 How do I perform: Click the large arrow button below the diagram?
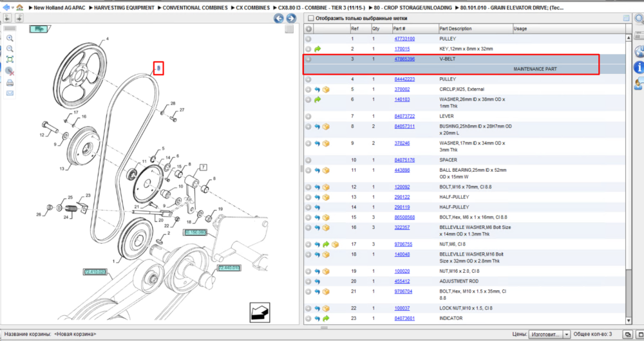pyautogui.click(x=260, y=313)
